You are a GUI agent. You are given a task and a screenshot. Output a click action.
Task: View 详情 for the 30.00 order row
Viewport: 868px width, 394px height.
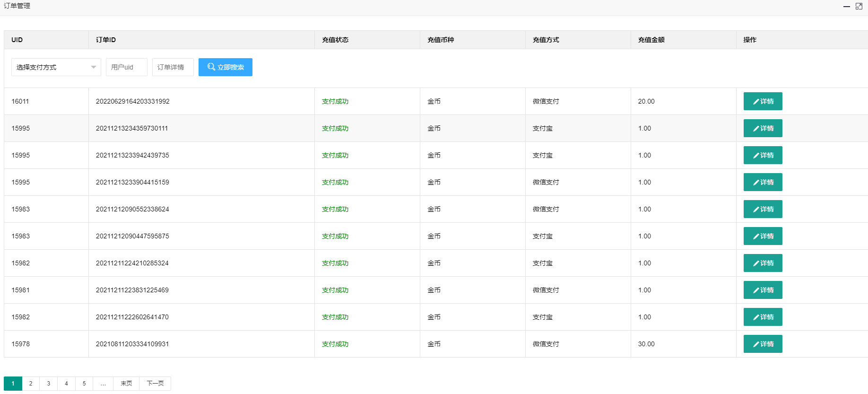(763, 344)
